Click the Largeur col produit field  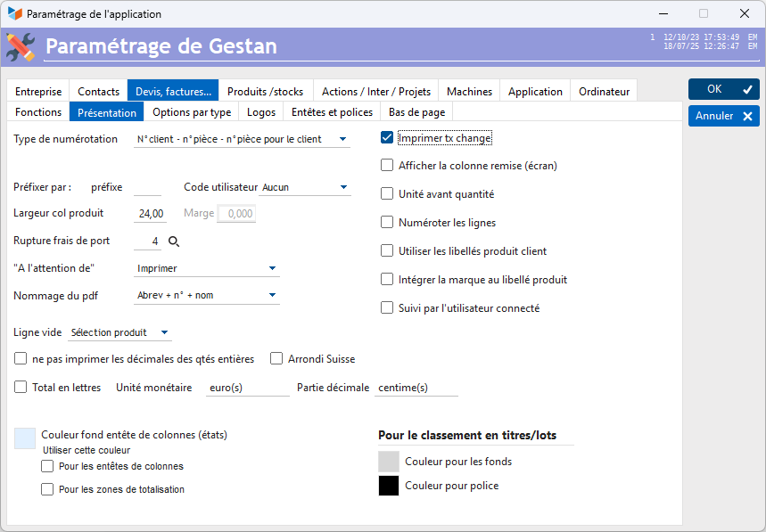(150, 214)
